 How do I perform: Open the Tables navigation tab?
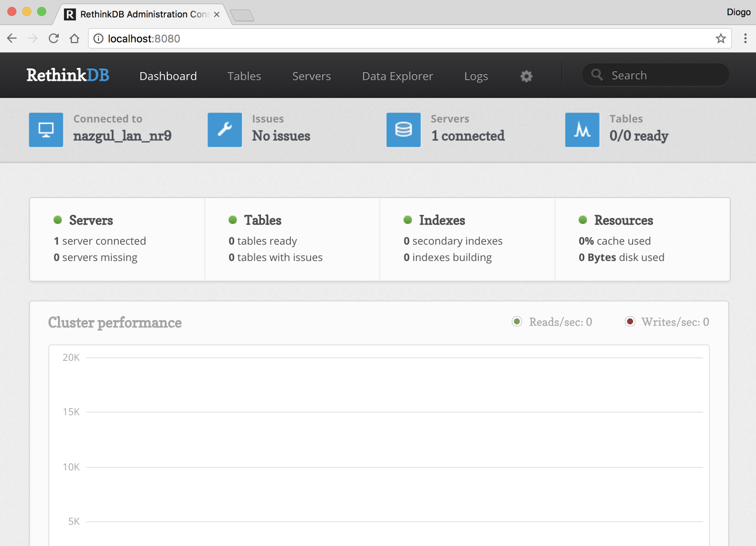244,76
